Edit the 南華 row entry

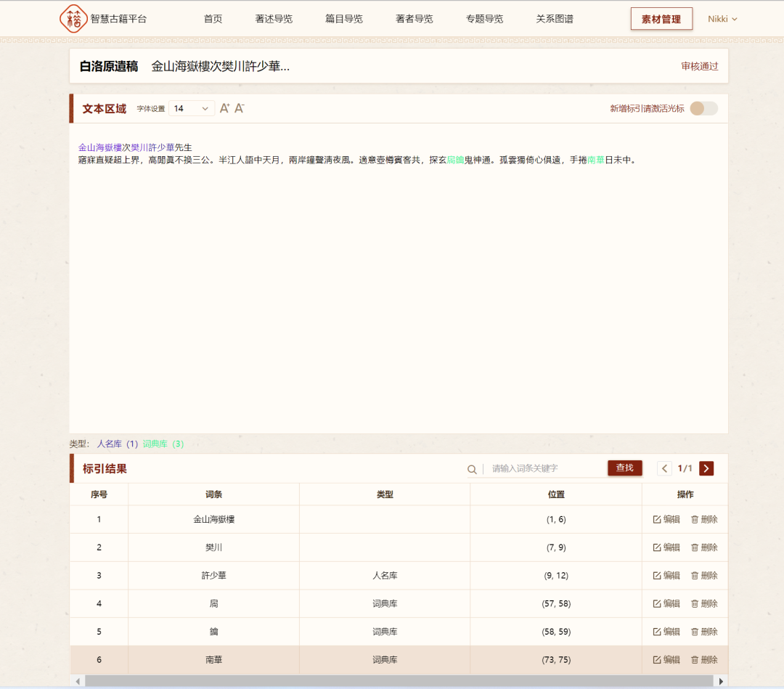tap(666, 659)
